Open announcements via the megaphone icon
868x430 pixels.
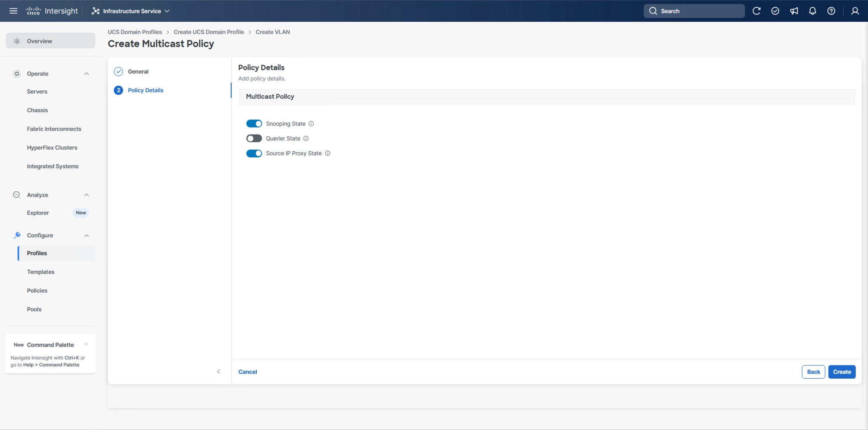click(794, 11)
